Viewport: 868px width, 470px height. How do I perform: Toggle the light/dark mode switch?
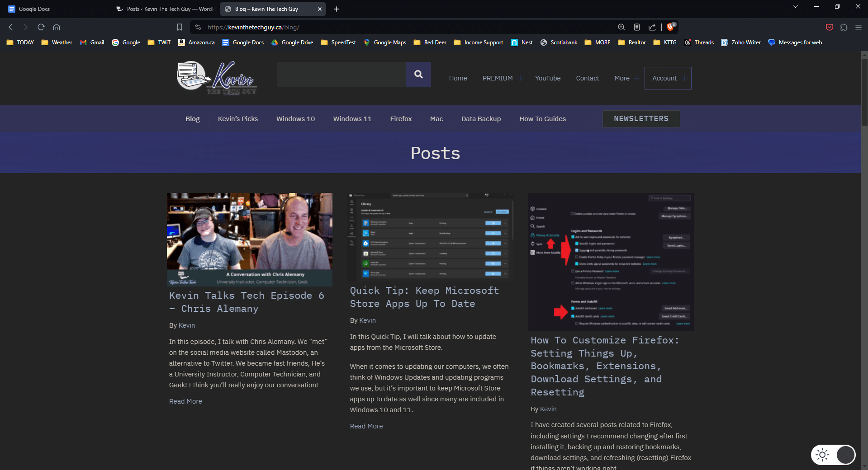click(x=833, y=455)
